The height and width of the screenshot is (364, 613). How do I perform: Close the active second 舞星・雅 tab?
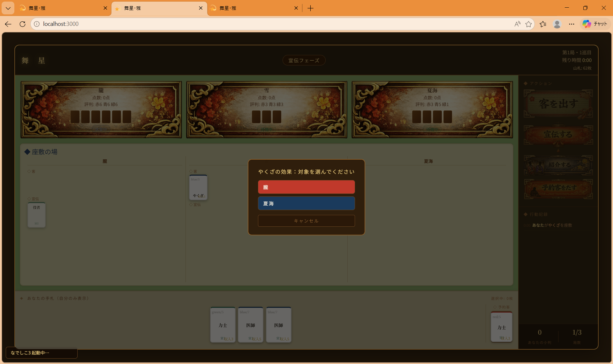(x=201, y=8)
